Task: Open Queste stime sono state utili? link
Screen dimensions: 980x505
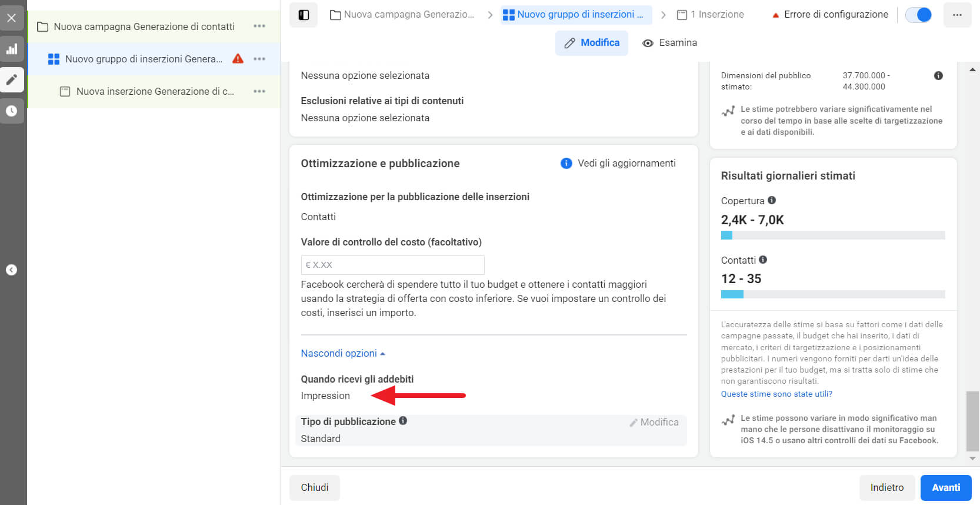Action: (776, 394)
